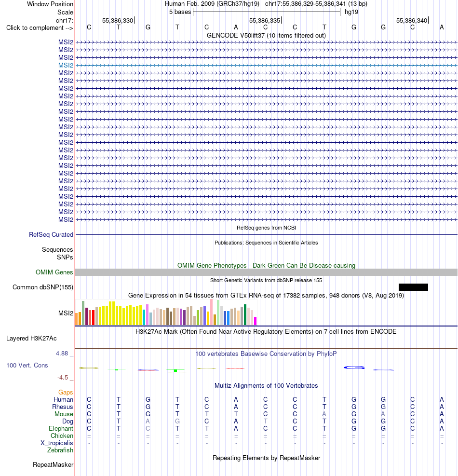Click the '4.88' conservation upper limit value
The width and height of the screenshot is (458, 476).
click(x=62, y=354)
